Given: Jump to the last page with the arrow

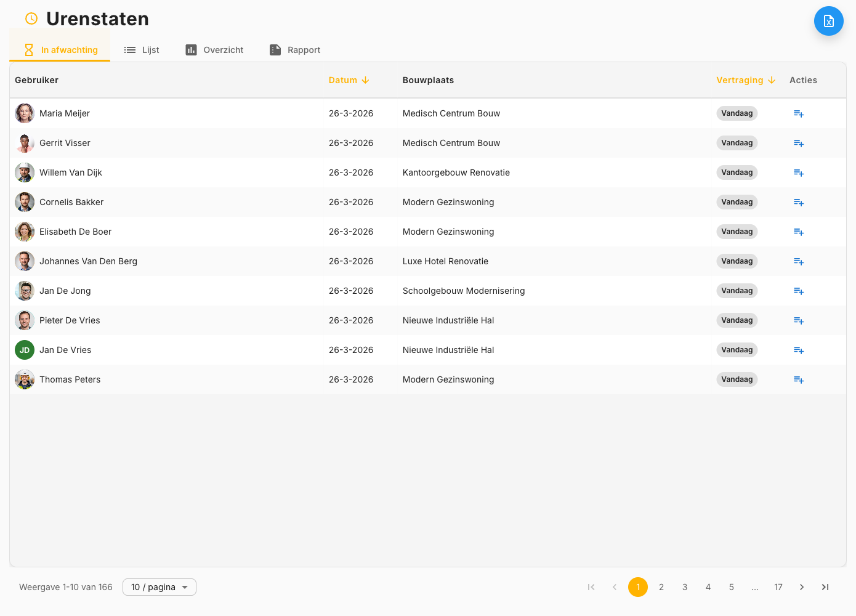Looking at the screenshot, I should pyautogui.click(x=825, y=587).
